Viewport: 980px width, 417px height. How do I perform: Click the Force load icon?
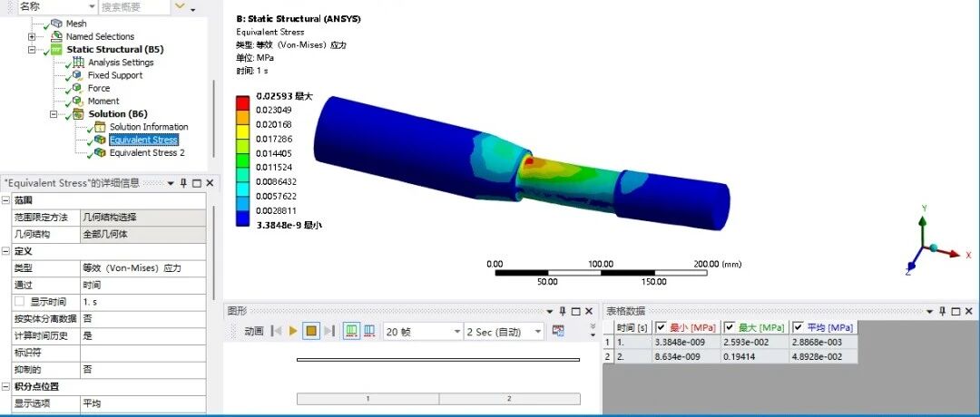point(78,88)
